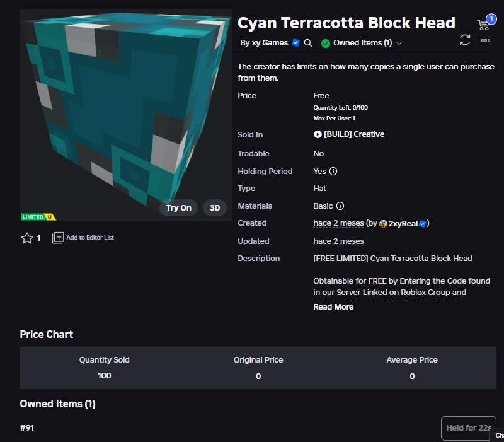Click the 2xyReal avatar icon
This screenshot has height=442, width=504.
coord(383,224)
